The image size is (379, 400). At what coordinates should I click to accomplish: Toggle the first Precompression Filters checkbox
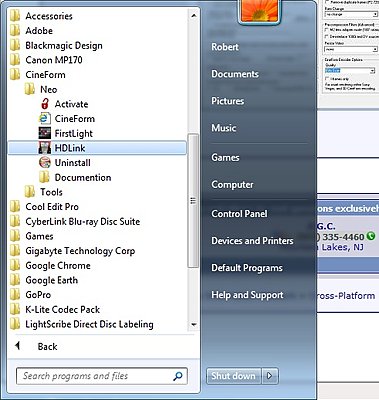point(327,30)
